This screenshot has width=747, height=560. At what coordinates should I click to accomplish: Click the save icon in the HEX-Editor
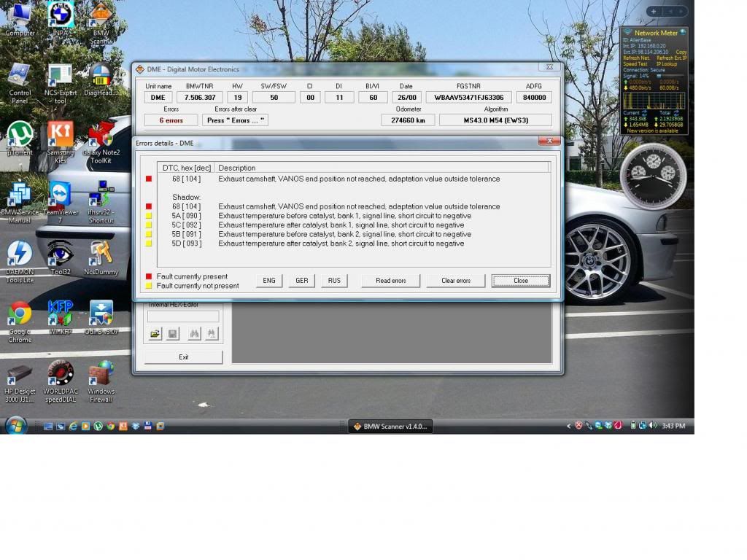[171, 333]
